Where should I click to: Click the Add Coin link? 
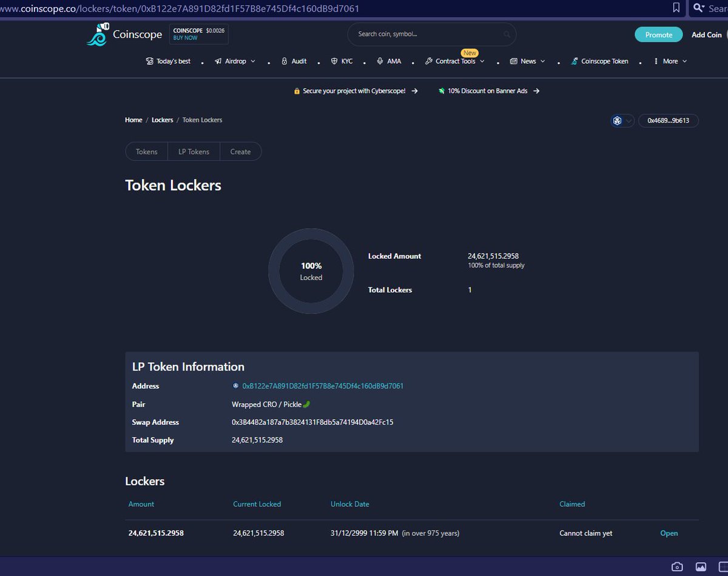pos(707,35)
